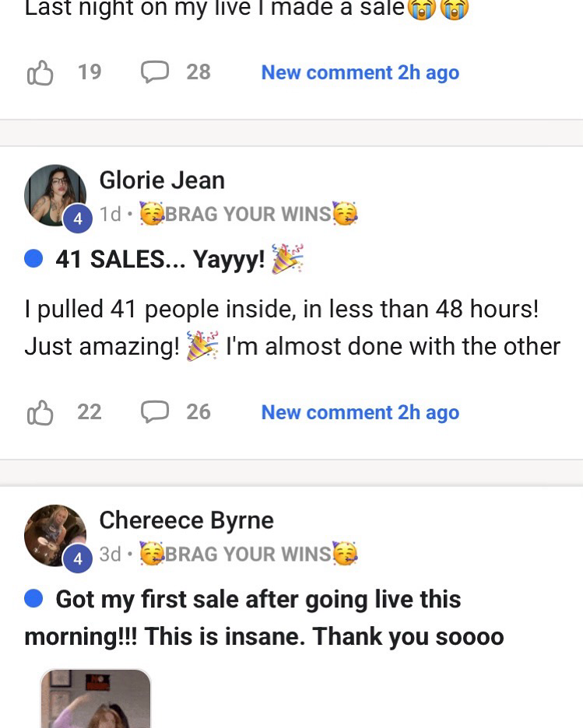Expand truncated text 'I pulled 41 people inside'
The width and height of the screenshot is (583, 728).
tap(292, 327)
